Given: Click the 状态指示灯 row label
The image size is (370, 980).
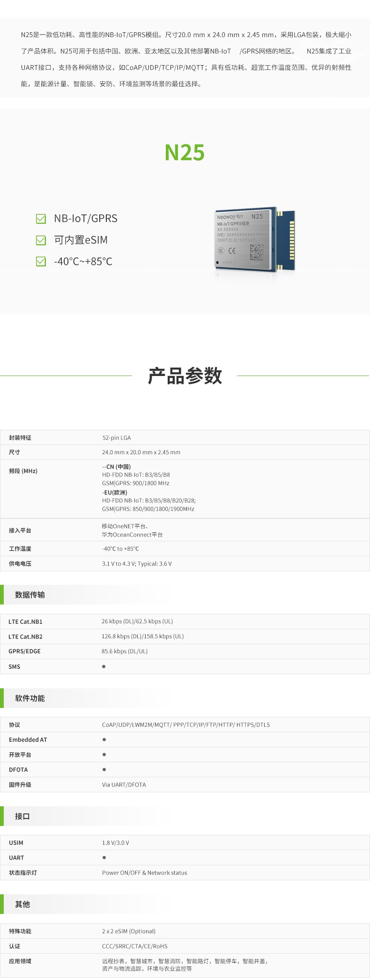Looking at the screenshot, I should point(23,873).
